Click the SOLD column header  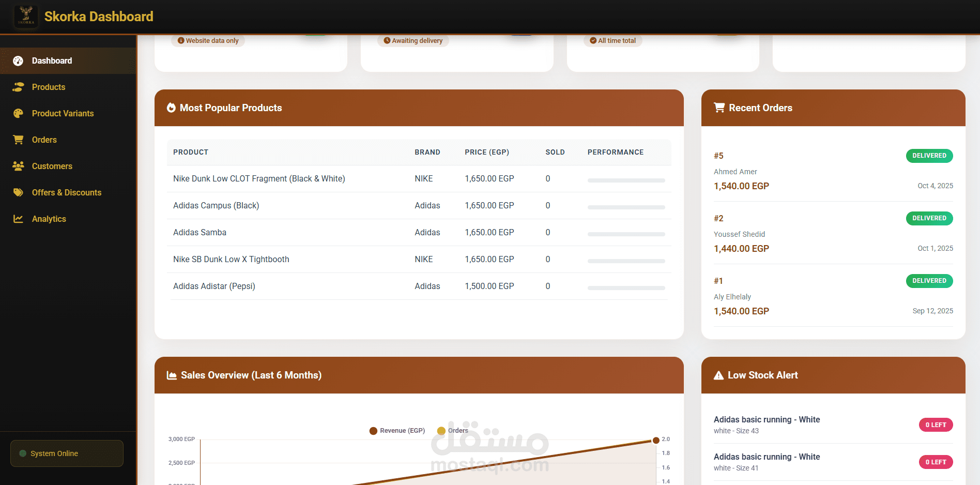(555, 152)
